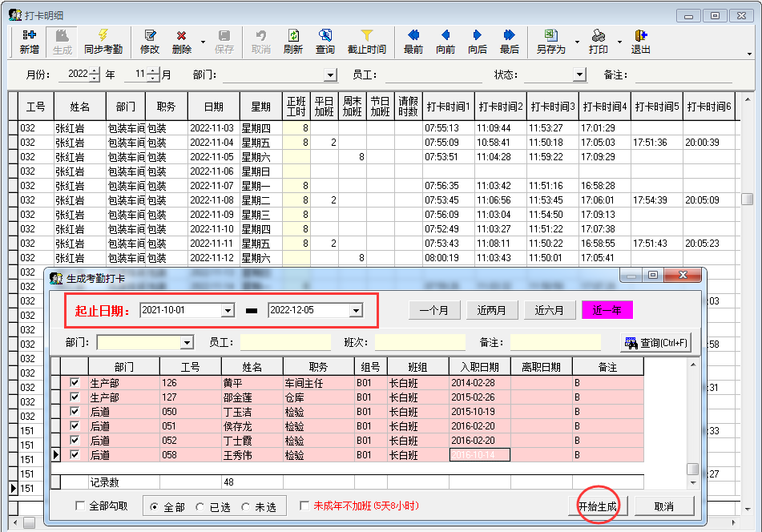Go to next record with 向后
Viewport: 762px width, 532px height.
[478, 42]
